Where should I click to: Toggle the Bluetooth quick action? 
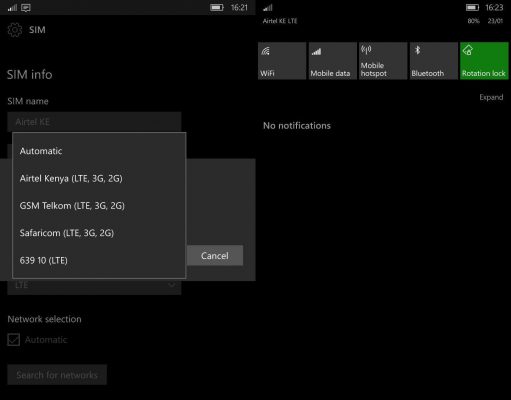pyautogui.click(x=433, y=61)
